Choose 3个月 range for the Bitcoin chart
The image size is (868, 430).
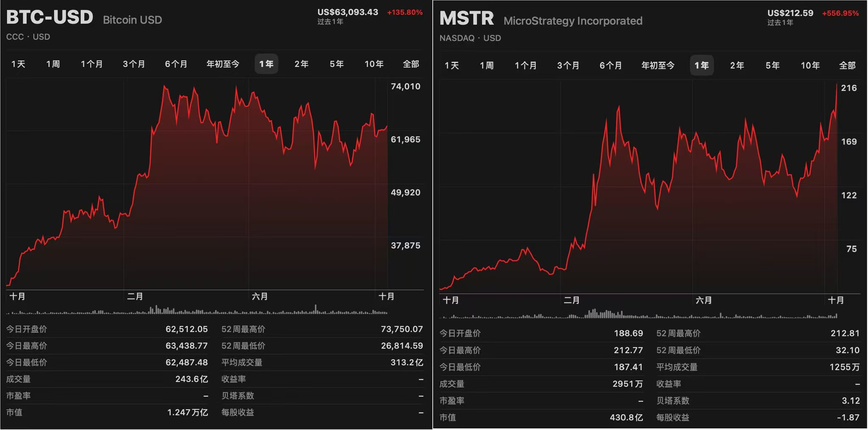[134, 64]
